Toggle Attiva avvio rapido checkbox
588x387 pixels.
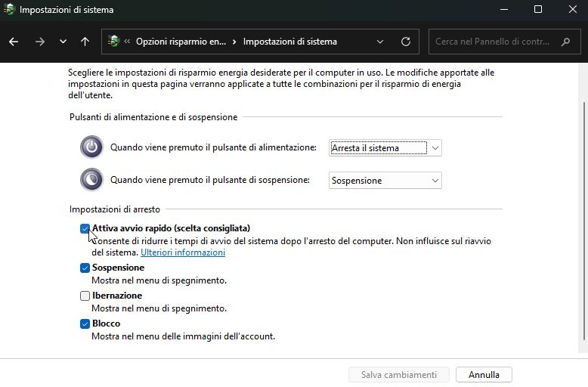coord(85,228)
